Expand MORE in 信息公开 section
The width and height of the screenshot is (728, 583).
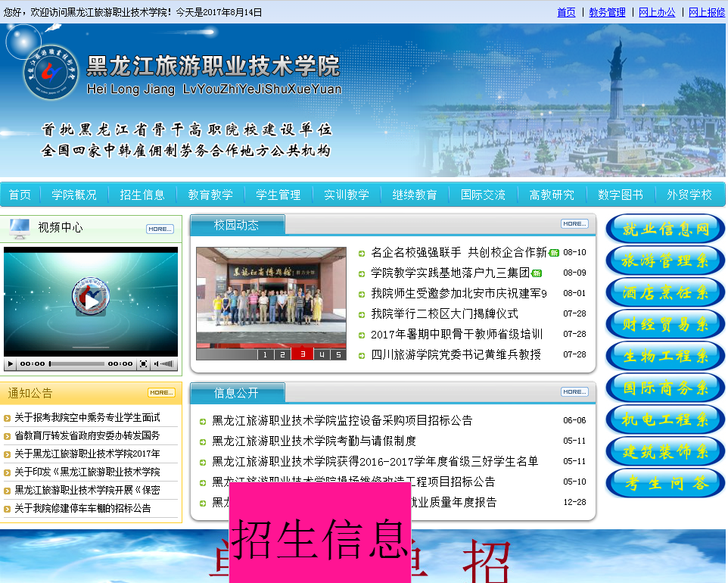pos(574,391)
